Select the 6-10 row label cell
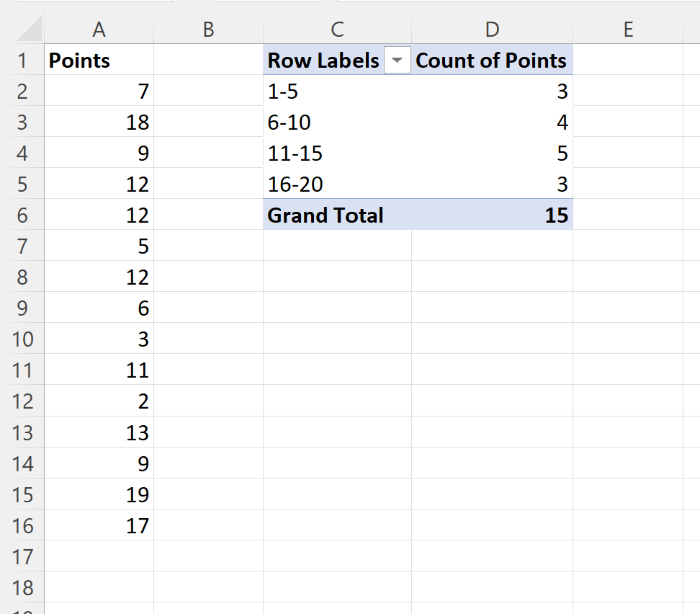700x614 pixels. (x=337, y=122)
